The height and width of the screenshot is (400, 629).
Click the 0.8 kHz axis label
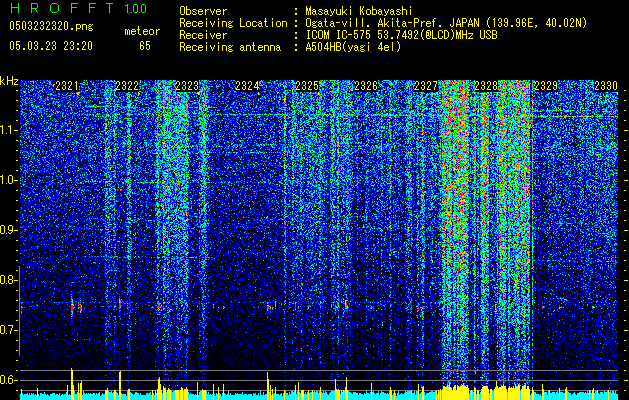tap(9, 280)
